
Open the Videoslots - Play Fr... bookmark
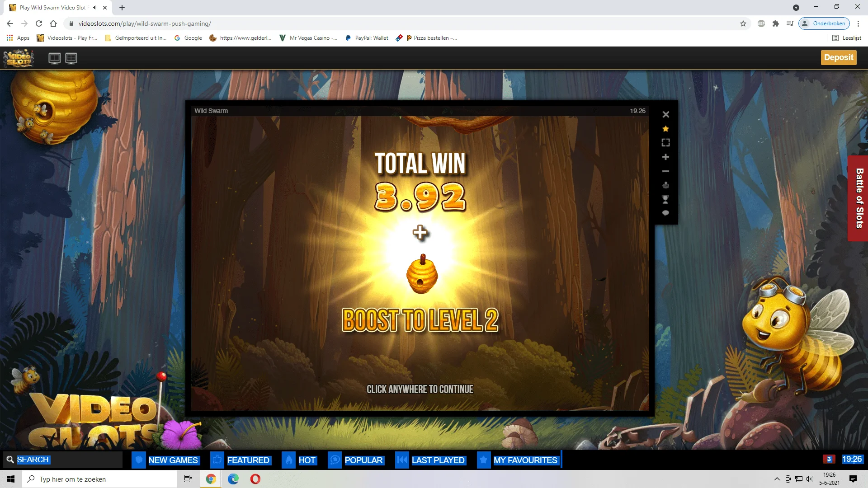click(67, 38)
